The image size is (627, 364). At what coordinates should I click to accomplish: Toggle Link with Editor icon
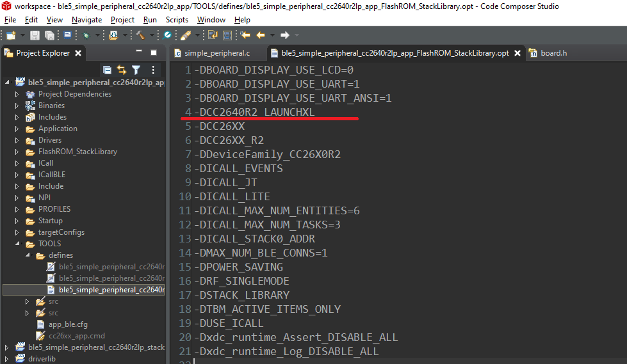click(x=122, y=70)
